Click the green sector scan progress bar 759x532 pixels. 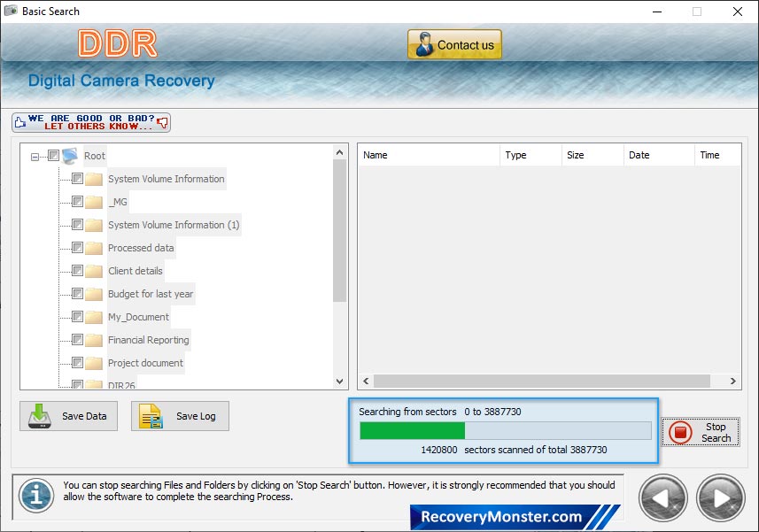pyautogui.click(x=506, y=430)
